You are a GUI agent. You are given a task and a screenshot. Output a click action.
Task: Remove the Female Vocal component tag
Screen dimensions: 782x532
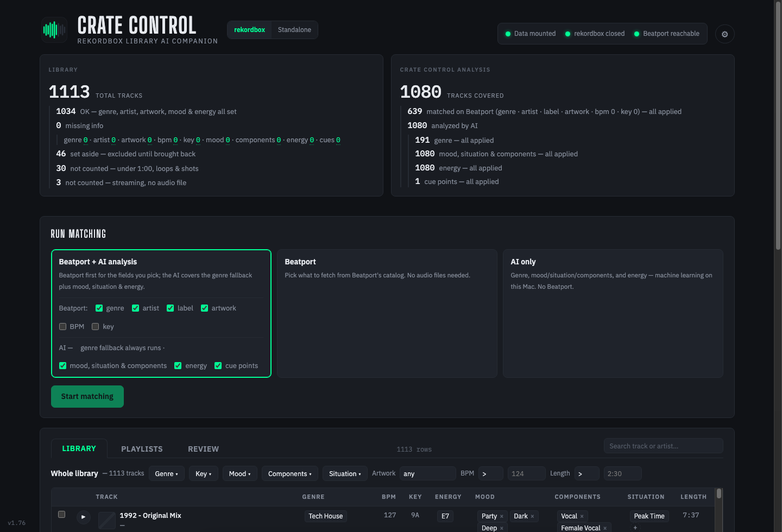[605, 528]
